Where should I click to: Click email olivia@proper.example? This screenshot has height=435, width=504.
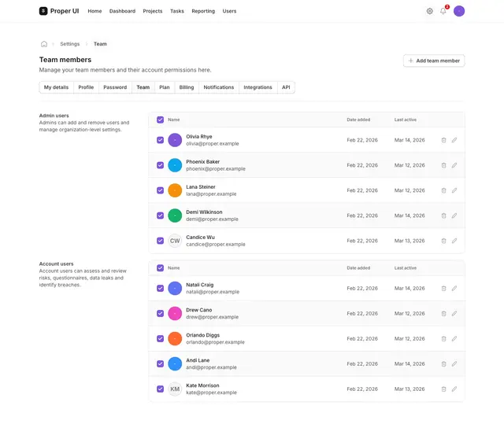213,143
